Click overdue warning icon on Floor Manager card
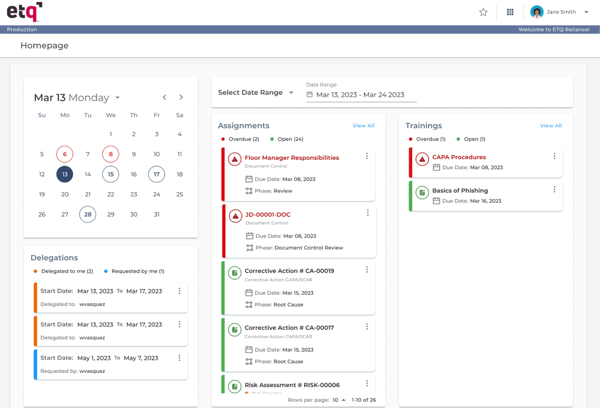The width and height of the screenshot is (600, 408). coord(235,159)
